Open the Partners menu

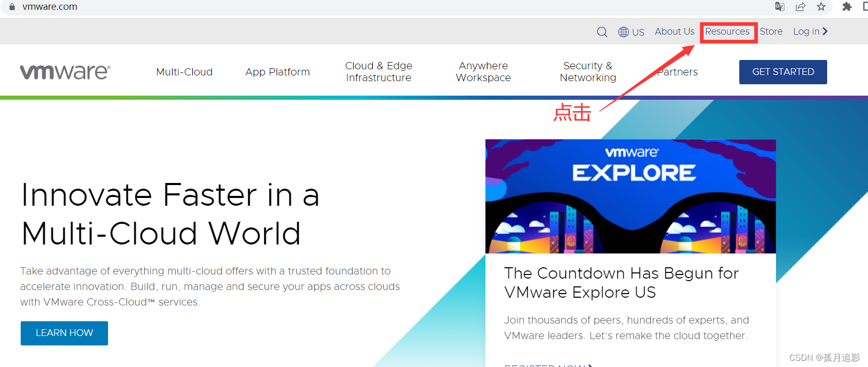677,72
